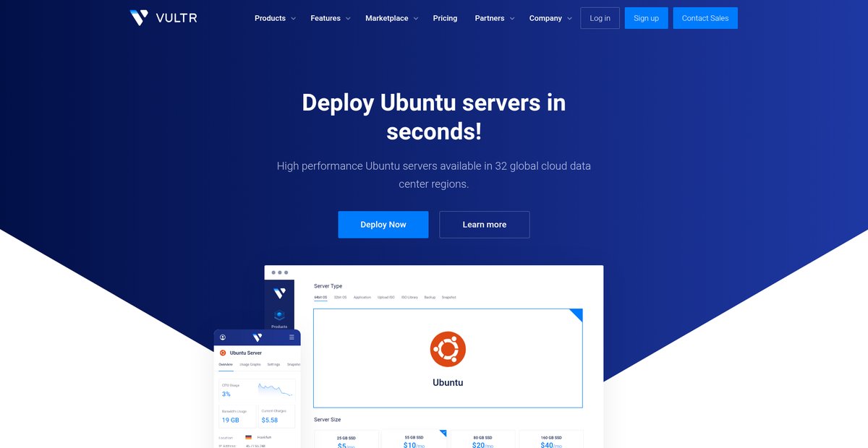The image size is (868, 448).
Task: Expand the Partners dropdown
Action: (x=495, y=18)
